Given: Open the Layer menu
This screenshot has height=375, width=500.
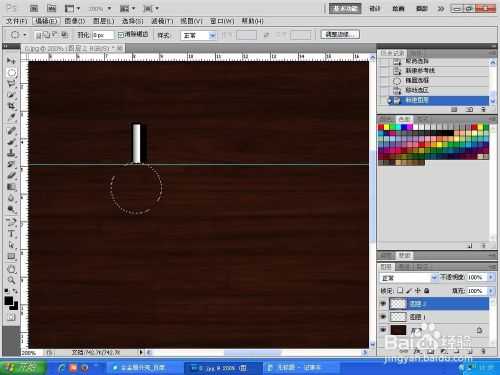Looking at the screenshot, I should pos(104,21).
